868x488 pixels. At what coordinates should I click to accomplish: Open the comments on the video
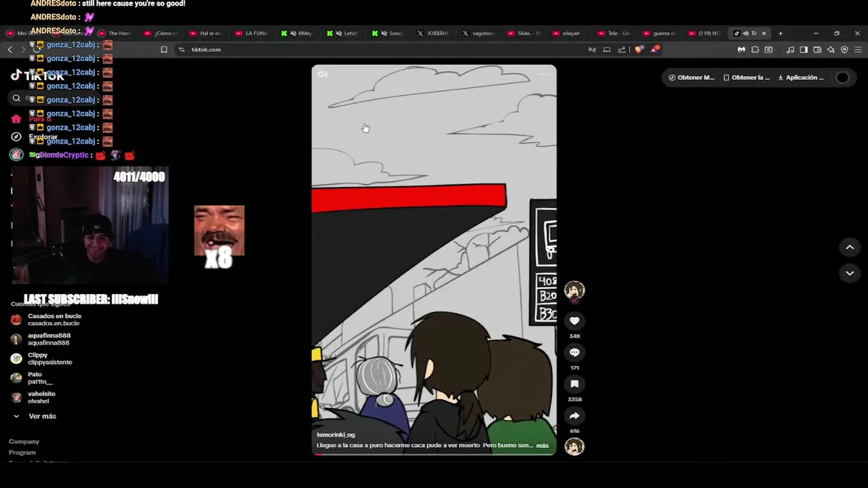pyautogui.click(x=574, y=352)
